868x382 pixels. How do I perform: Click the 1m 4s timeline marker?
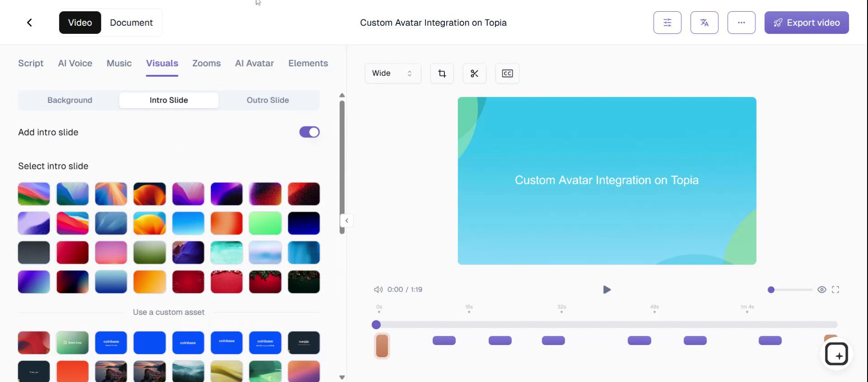[747, 308]
